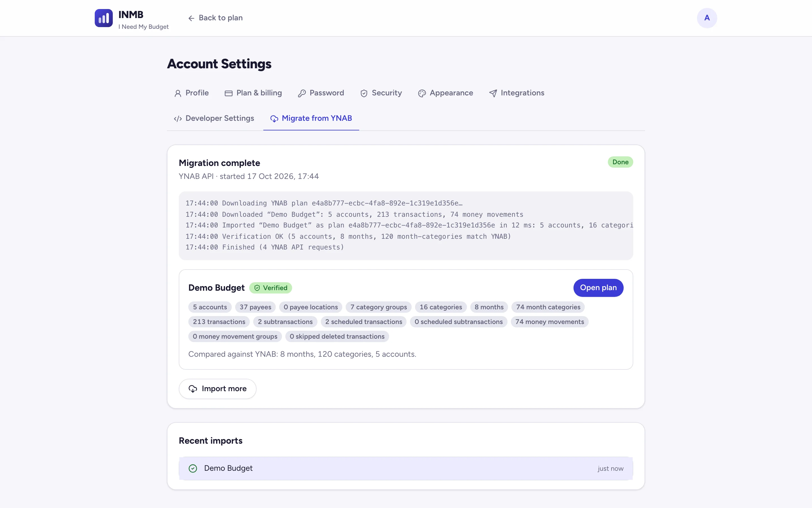Open the user avatar labeled A
The width and height of the screenshot is (812, 508).
click(x=707, y=18)
